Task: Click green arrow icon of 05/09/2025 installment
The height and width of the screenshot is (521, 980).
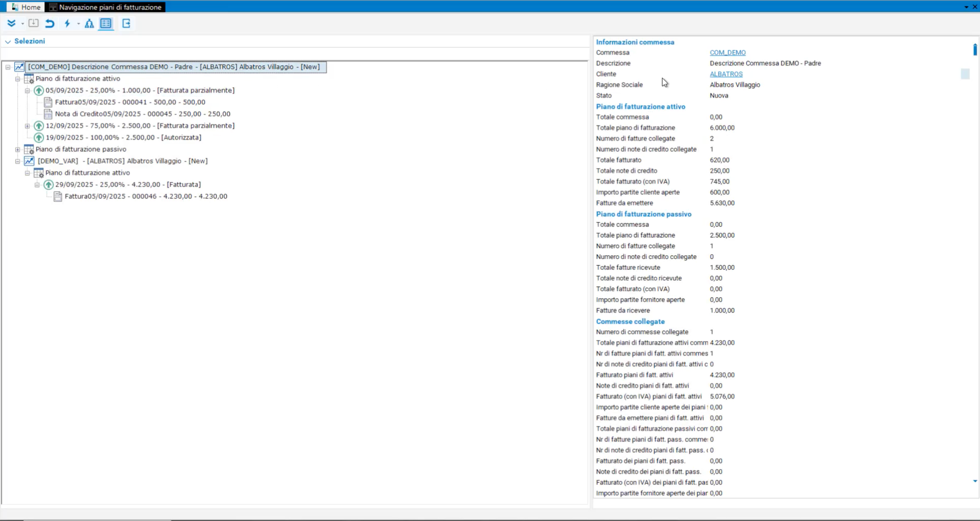Action: point(39,90)
